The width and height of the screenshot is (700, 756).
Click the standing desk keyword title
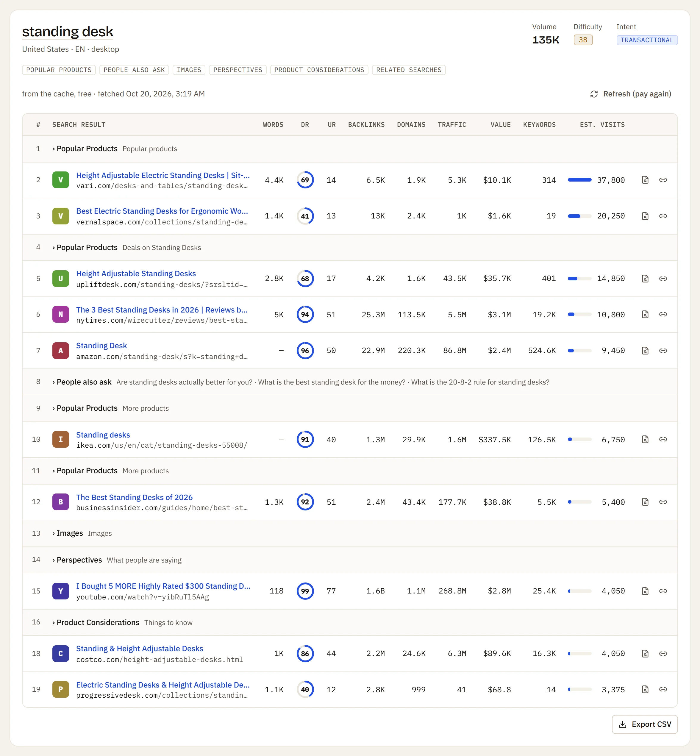coord(68,32)
